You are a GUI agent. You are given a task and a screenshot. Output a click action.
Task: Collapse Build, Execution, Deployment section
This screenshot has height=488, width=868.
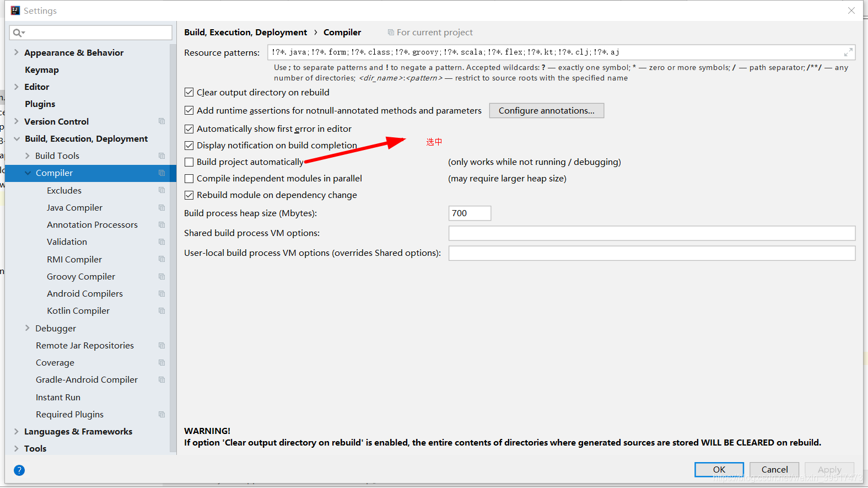pyautogui.click(x=17, y=139)
